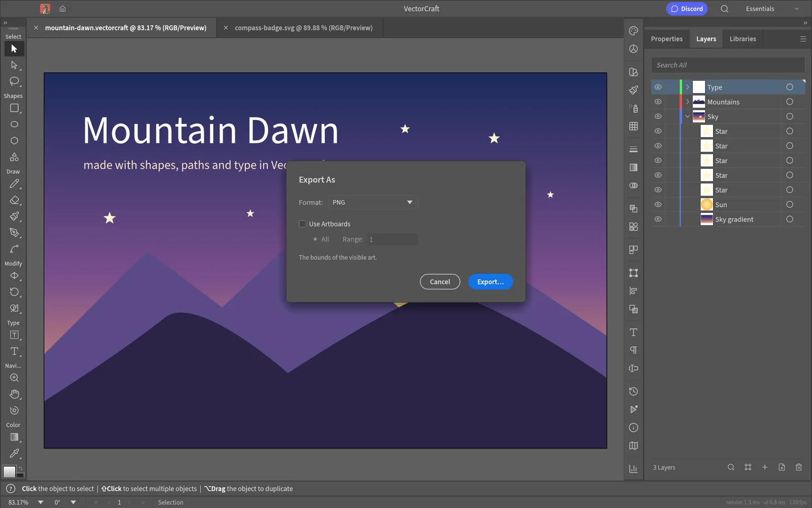Enable the Use Artboards checkbox
Screen dimensions: 812x508
[x=302, y=224]
